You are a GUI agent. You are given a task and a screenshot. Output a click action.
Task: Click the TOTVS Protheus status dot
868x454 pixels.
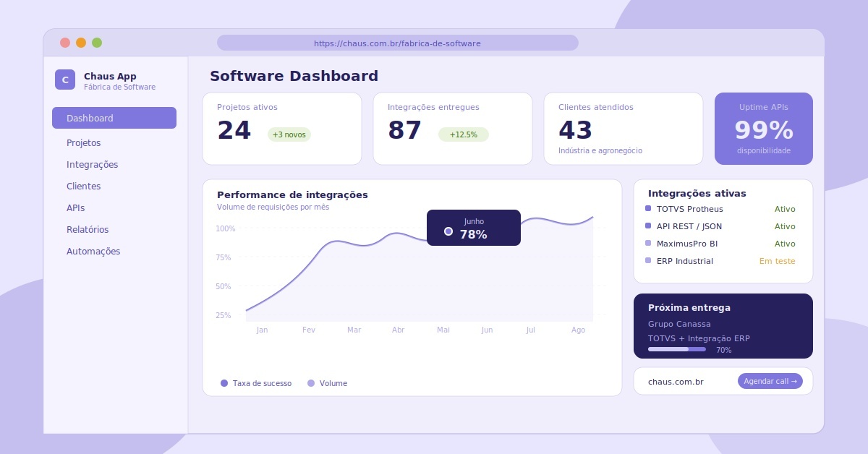[x=647, y=209]
